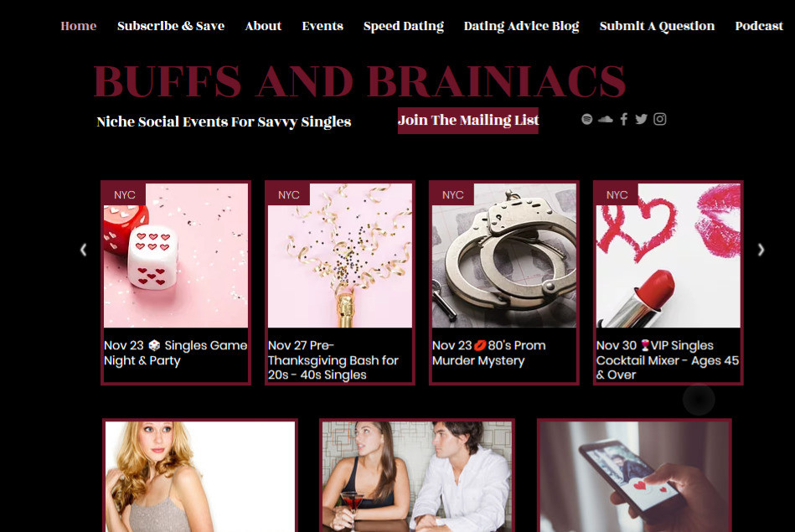Open the Instagram profile icon

tap(659, 119)
